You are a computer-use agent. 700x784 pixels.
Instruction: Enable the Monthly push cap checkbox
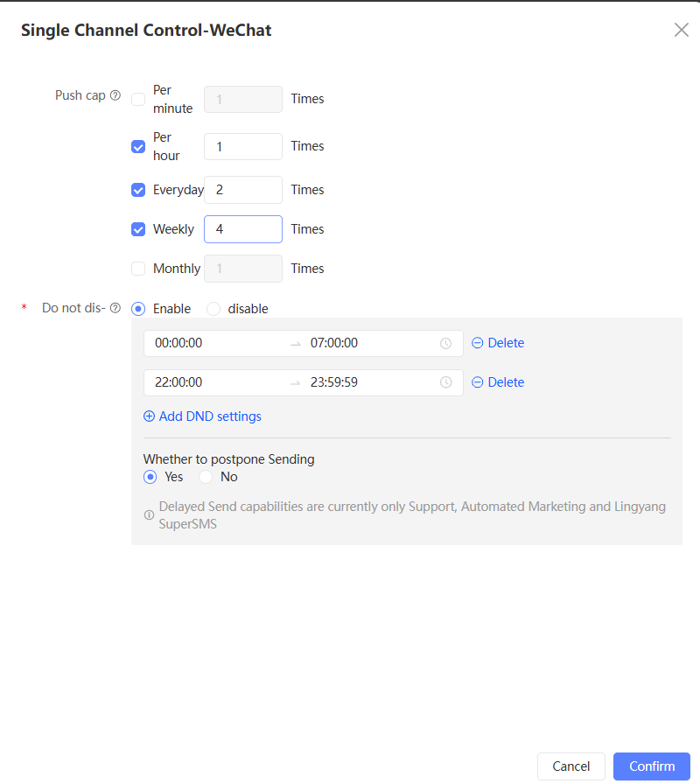(138, 269)
